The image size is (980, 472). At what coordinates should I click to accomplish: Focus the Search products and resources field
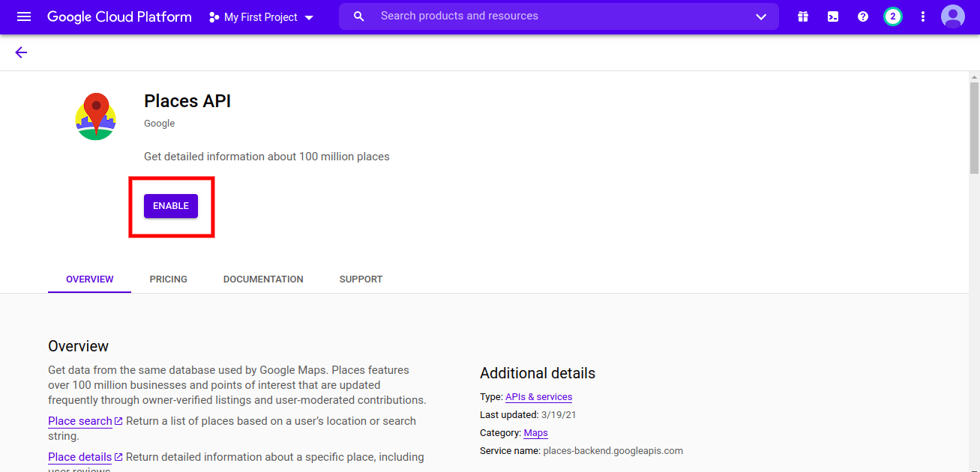tap(559, 16)
